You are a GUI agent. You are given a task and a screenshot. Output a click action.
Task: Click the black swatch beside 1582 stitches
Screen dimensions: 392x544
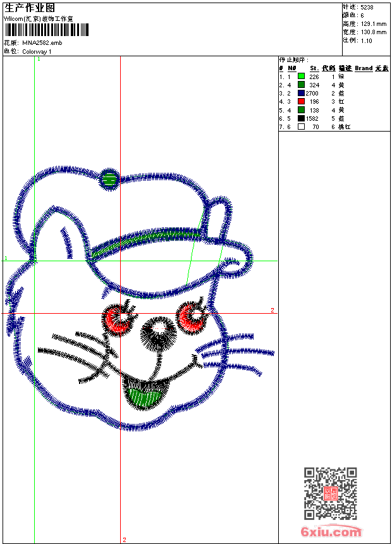(x=301, y=118)
